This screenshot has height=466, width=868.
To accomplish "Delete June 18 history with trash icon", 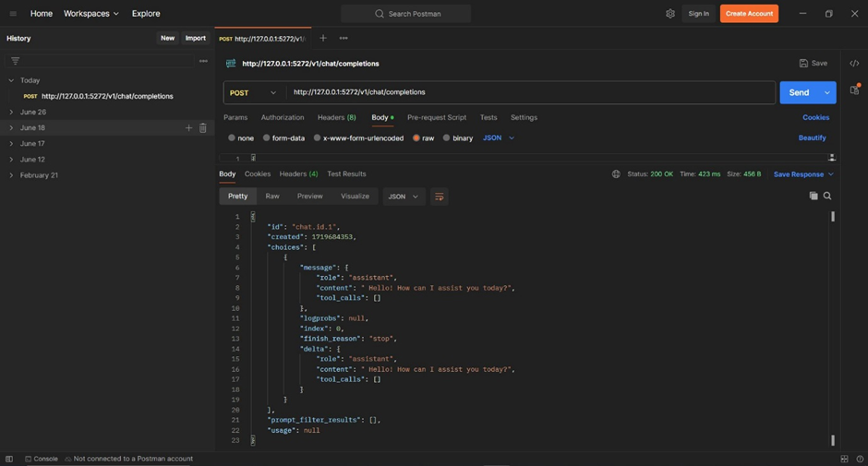I will point(203,128).
